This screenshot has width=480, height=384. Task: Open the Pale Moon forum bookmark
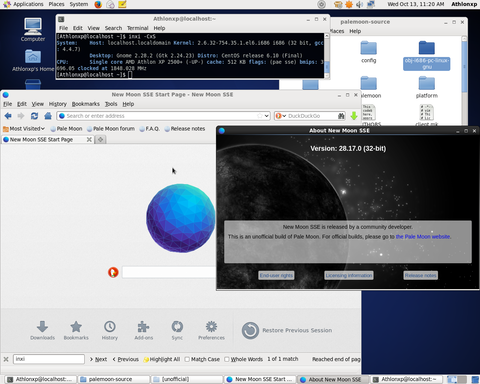tap(111, 129)
